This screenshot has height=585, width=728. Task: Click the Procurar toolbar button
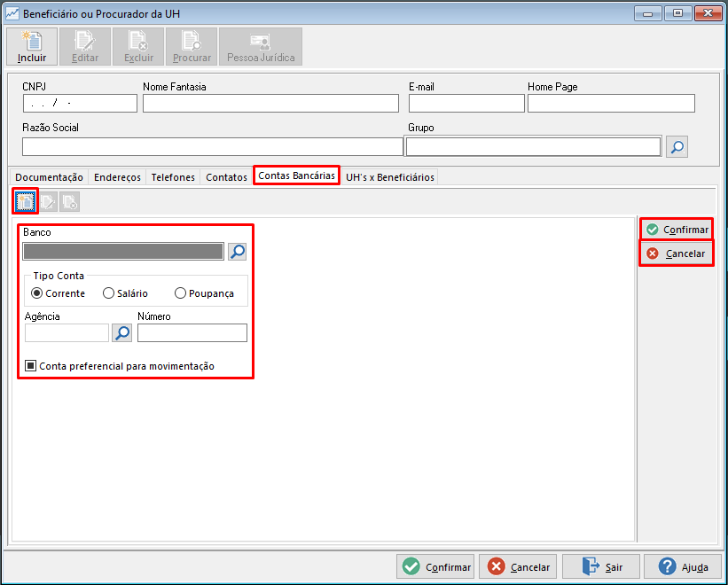click(192, 46)
